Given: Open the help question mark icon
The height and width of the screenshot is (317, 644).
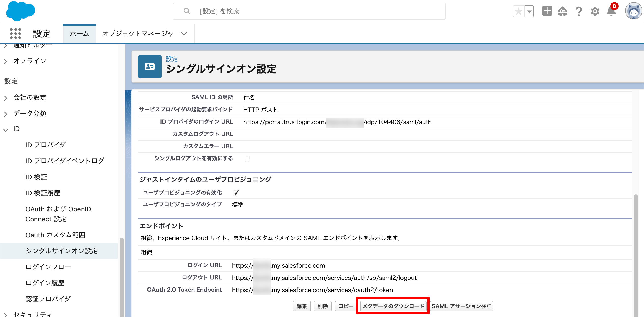Looking at the screenshot, I should coord(579,11).
